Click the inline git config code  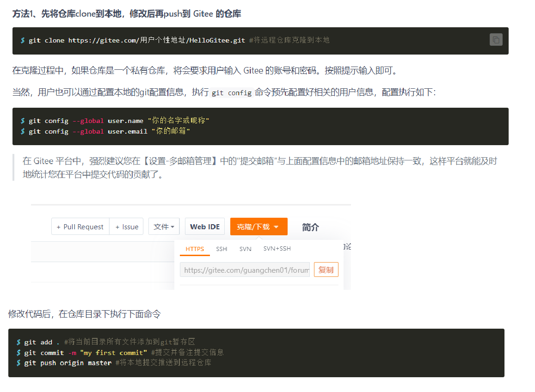click(x=232, y=93)
